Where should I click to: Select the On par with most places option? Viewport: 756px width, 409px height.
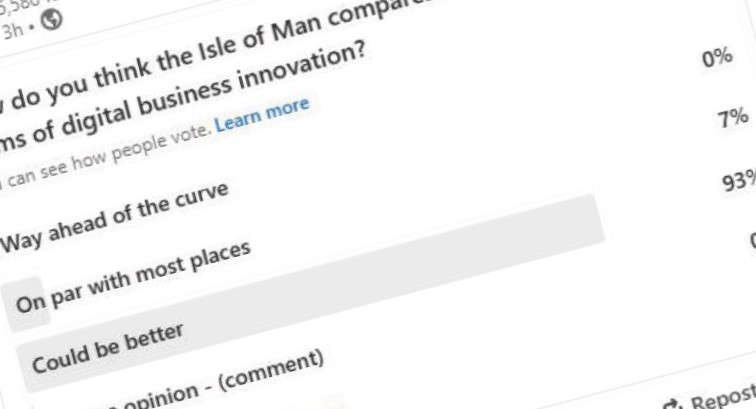133,278
